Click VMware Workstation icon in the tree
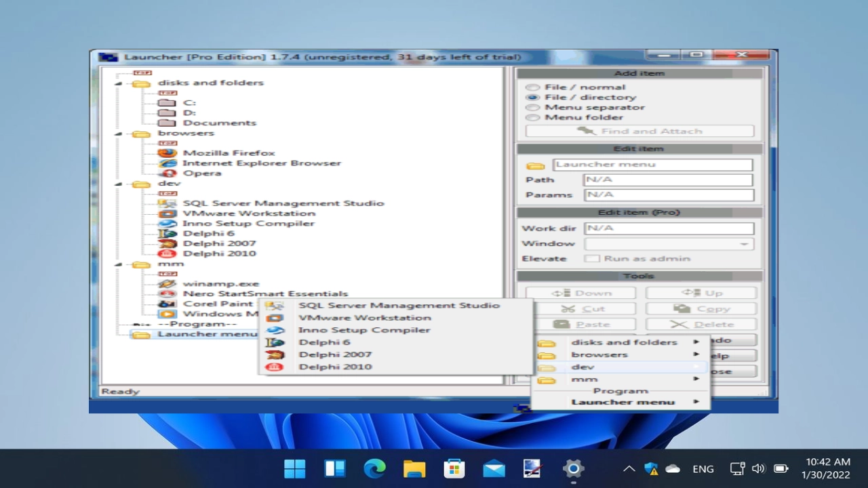The width and height of the screenshot is (868, 488). coord(167,213)
